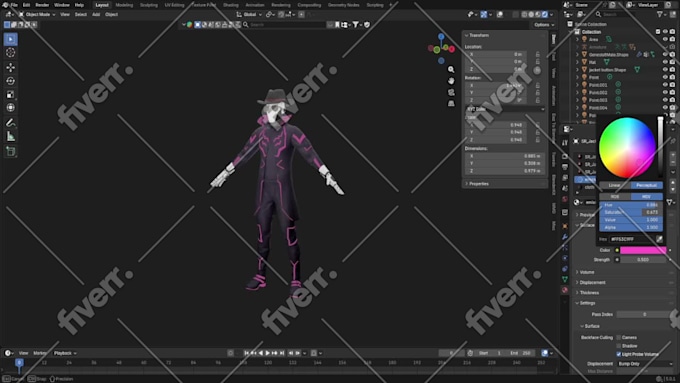Switch color picker to RGB

(615, 196)
